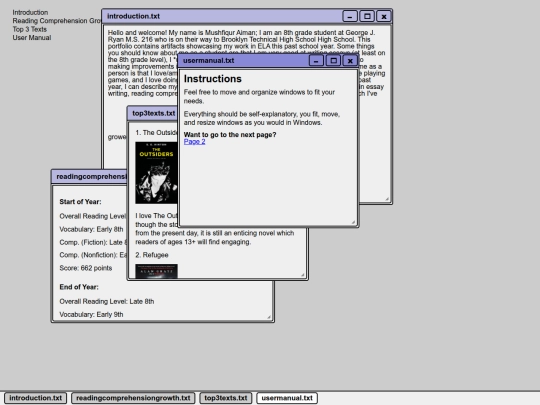Grab introduction.txt window resize handle
Viewport: 540px width, 405px height.
coord(387,199)
